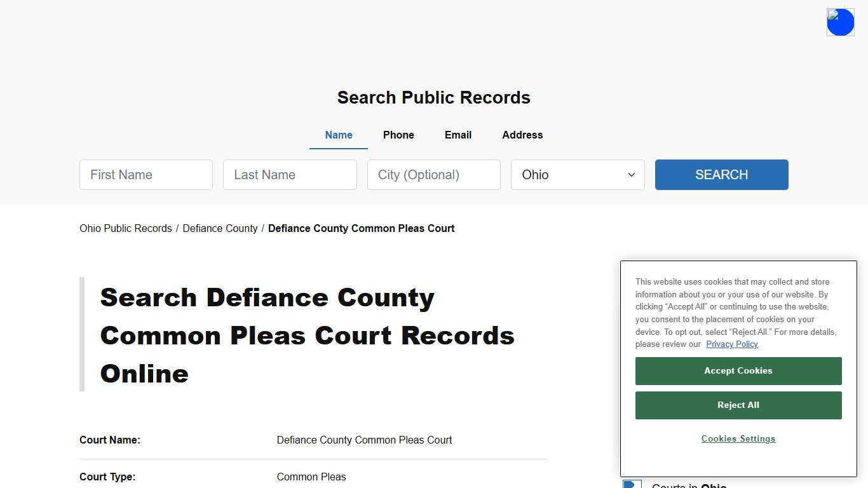Open the accessibility widget icon
The image size is (868, 488).
click(x=840, y=22)
